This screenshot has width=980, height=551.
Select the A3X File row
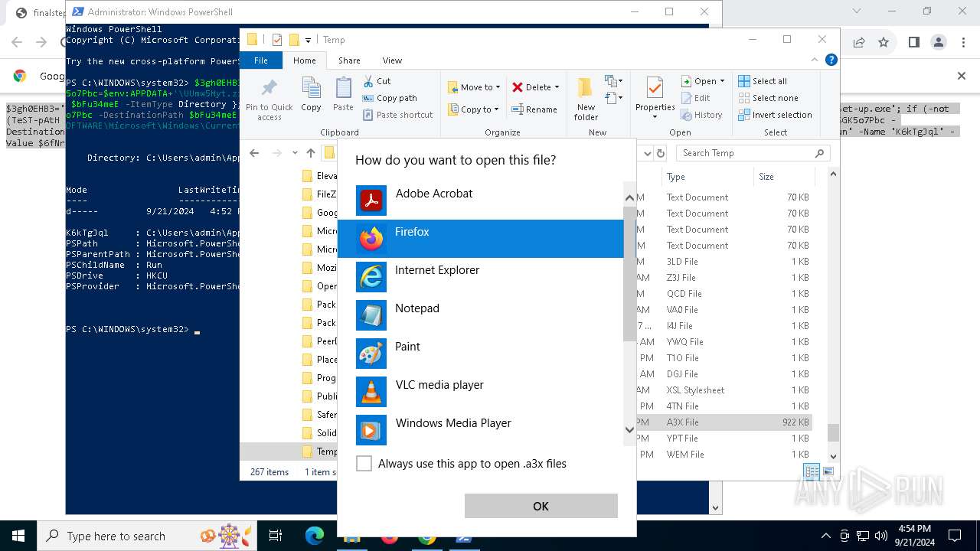point(724,422)
